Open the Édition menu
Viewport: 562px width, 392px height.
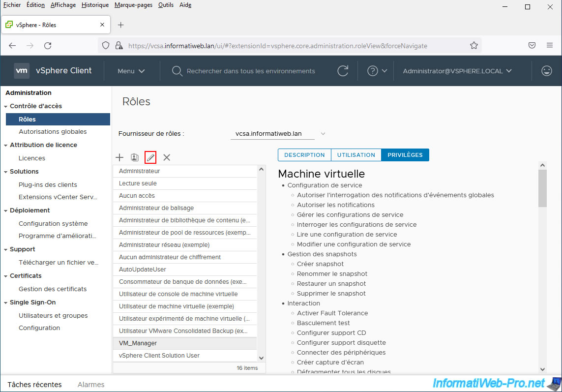point(35,5)
